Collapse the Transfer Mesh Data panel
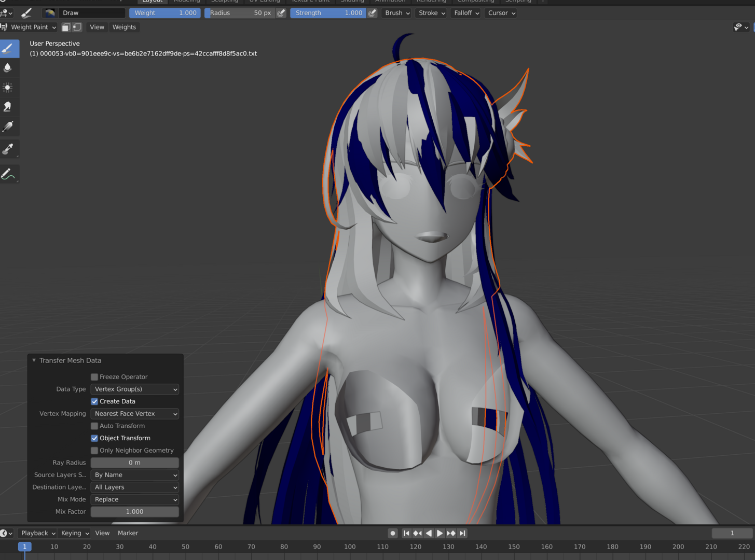The image size is (755, 560). [x=34, y=360]
